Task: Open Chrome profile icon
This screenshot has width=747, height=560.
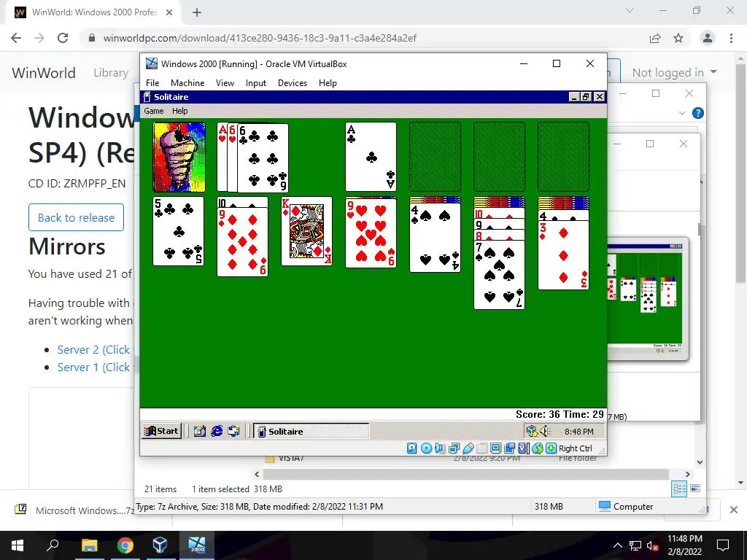Action: (x=708, y=38)
